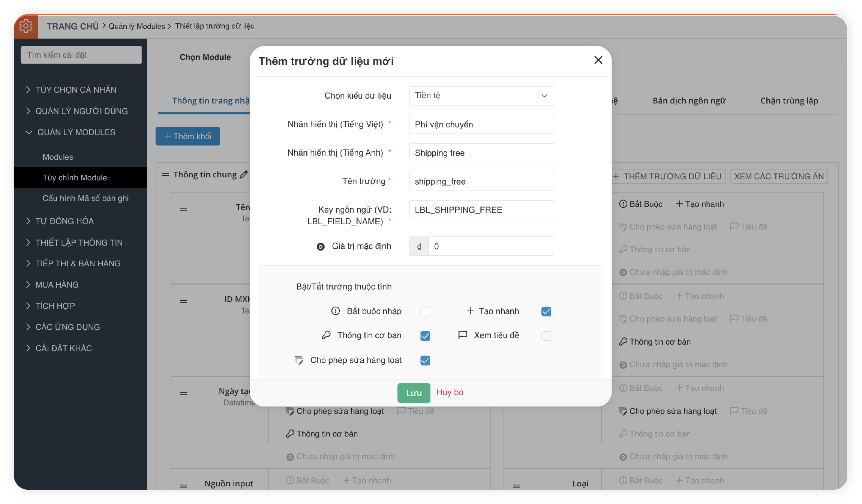Close the Thêm trường dữ liệu mới dialog
862x504 pixels.
click(x=598, y=60)
